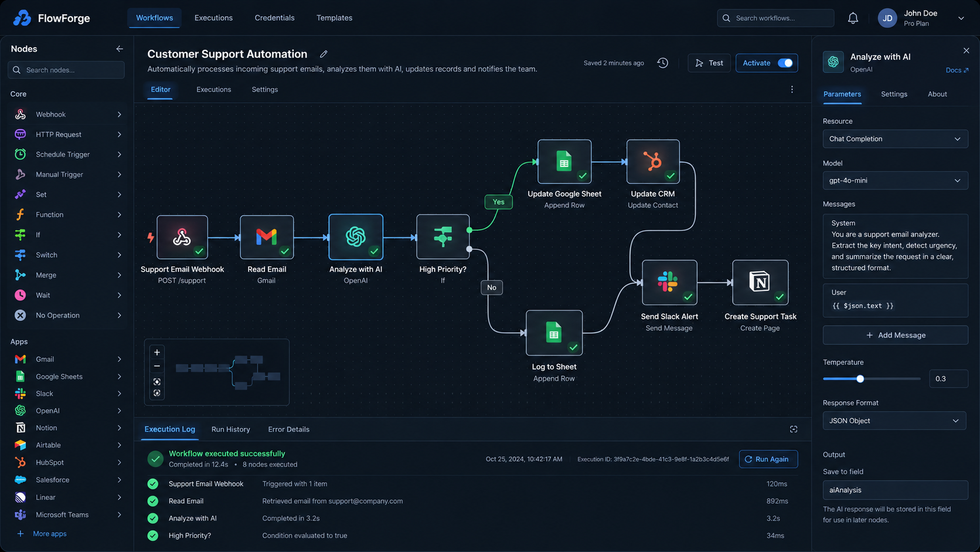Switch to the workflow Settings tab

(265, 90)
